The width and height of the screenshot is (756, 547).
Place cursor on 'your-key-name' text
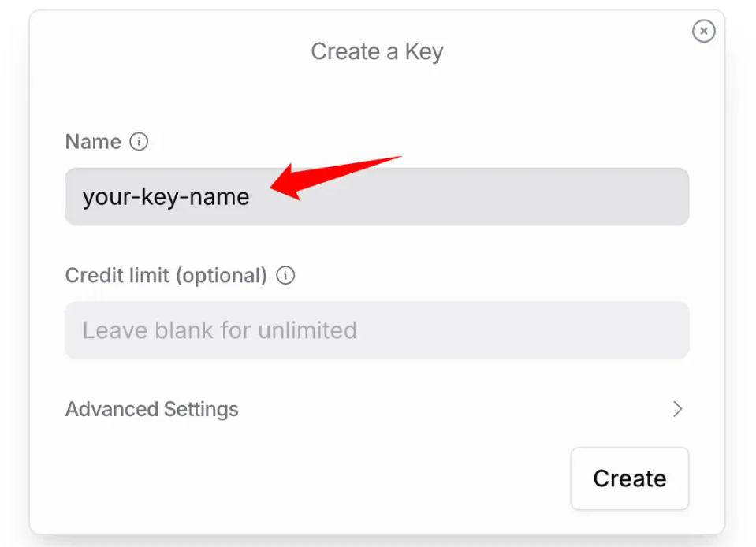point(166,197)
